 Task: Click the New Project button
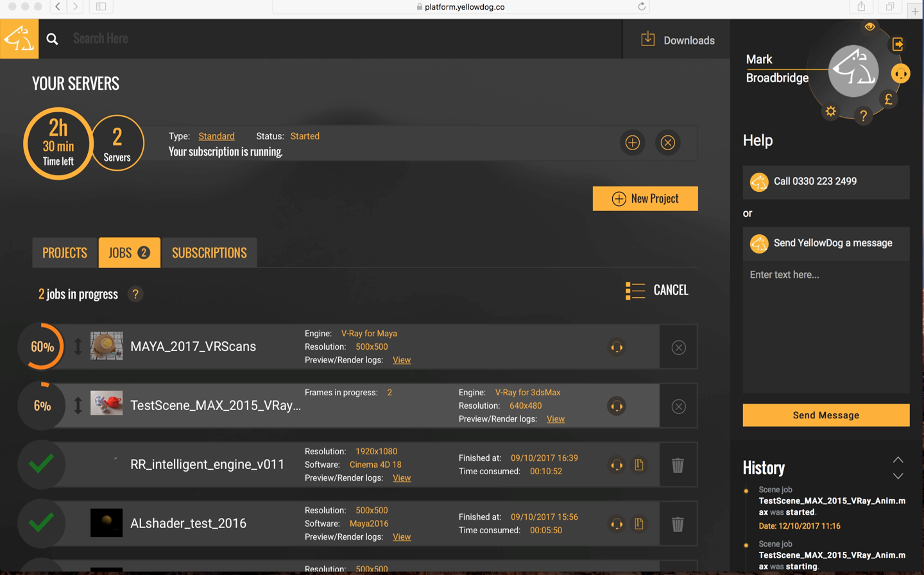[x=645, y=198]
